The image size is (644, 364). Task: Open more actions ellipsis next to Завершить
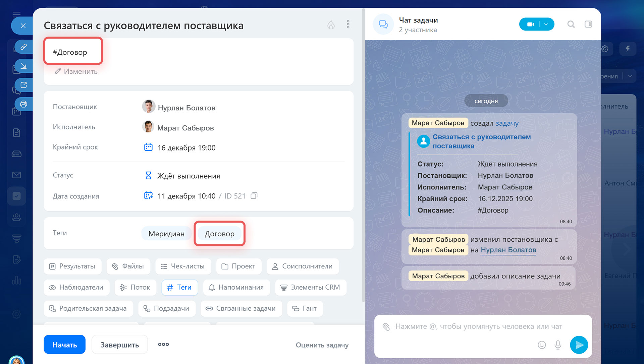click(163, 344)
